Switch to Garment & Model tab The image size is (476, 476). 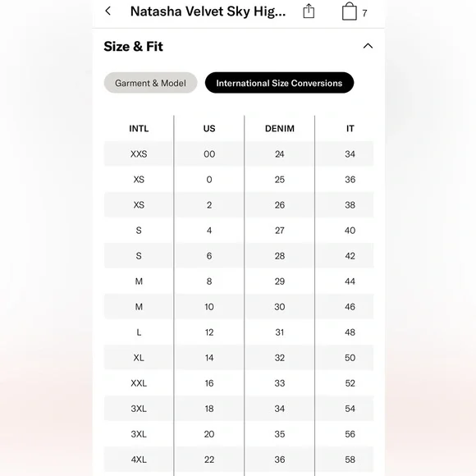point(150,83)
